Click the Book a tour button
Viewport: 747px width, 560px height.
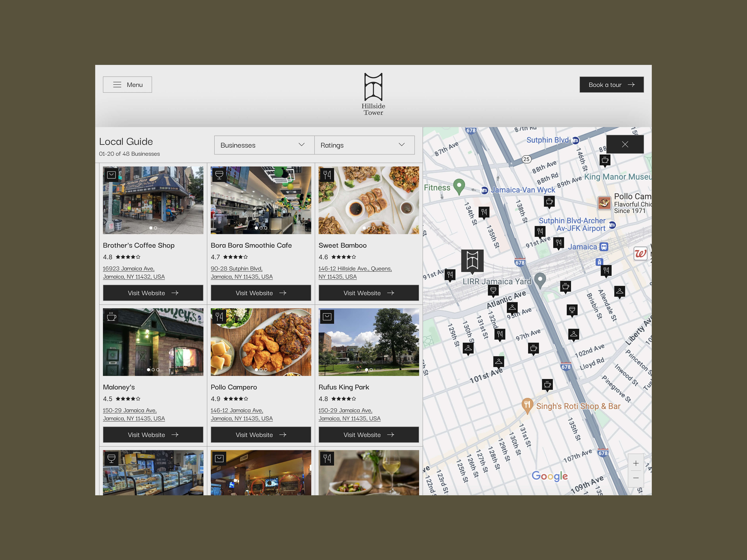coord(611,85)
